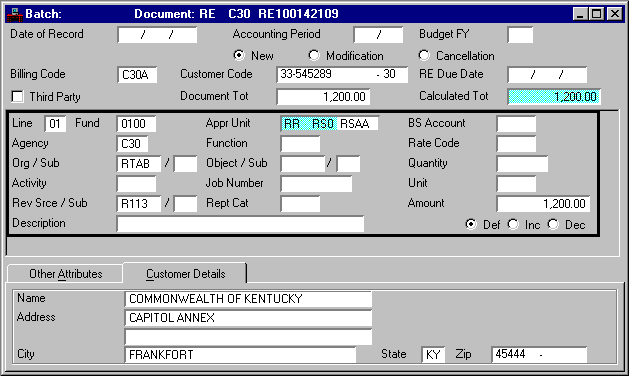Click the Rev Srce Sub field
629x376 pixels.
click(x=185, y=204)
